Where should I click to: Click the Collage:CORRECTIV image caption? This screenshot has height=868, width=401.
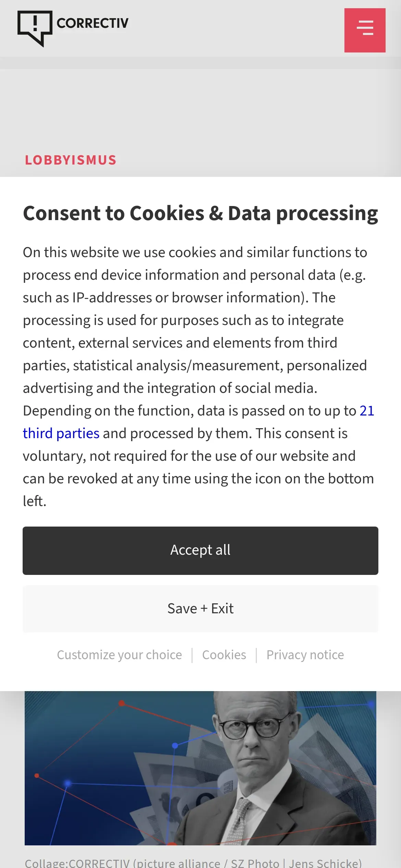pyautogui.click(x=193, y=863)
